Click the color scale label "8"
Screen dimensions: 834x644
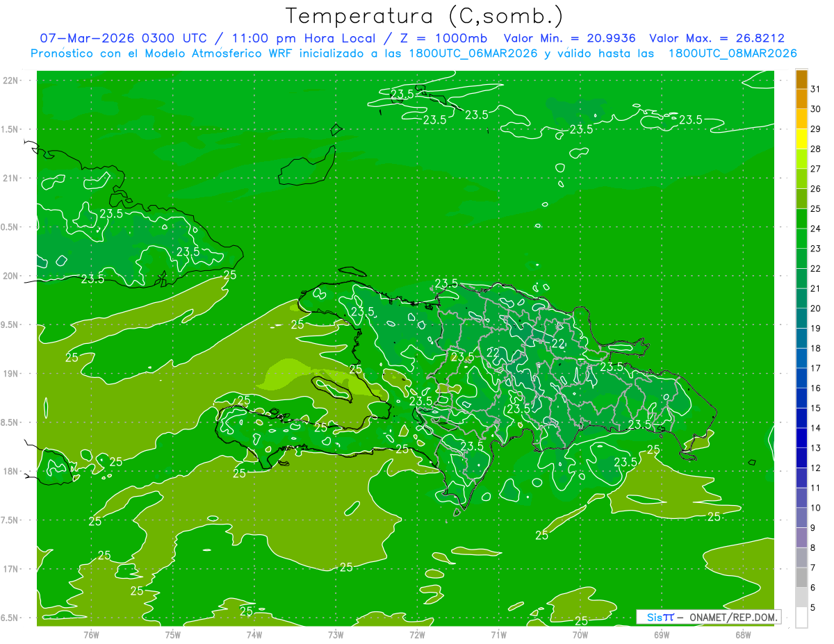point(813,548)
